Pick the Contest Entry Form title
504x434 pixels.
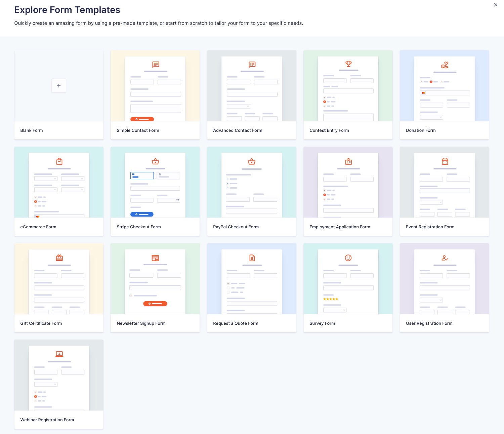[x=329, y=130]
